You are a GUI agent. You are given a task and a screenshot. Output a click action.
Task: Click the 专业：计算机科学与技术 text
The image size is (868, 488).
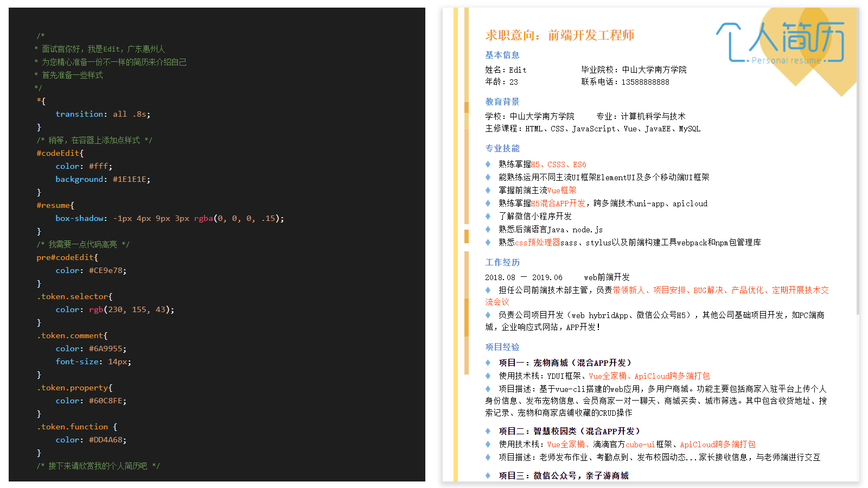tap(641, 116)
